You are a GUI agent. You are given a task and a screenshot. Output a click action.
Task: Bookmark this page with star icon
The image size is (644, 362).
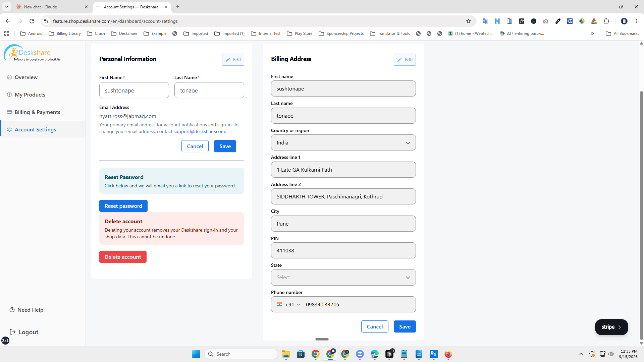pos(469,21)
